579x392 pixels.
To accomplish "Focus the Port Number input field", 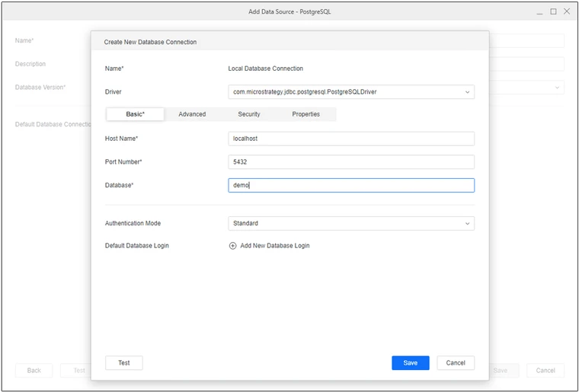I will (x=350, y=162).
